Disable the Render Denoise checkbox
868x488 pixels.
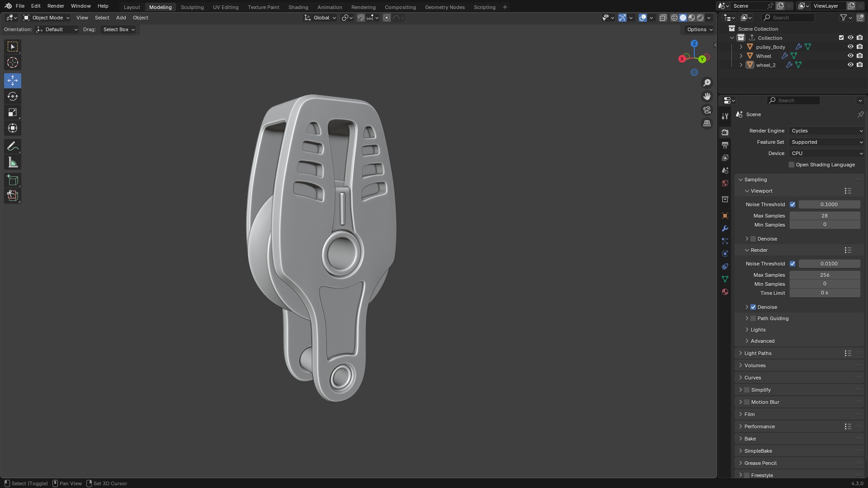click(753, 307)
